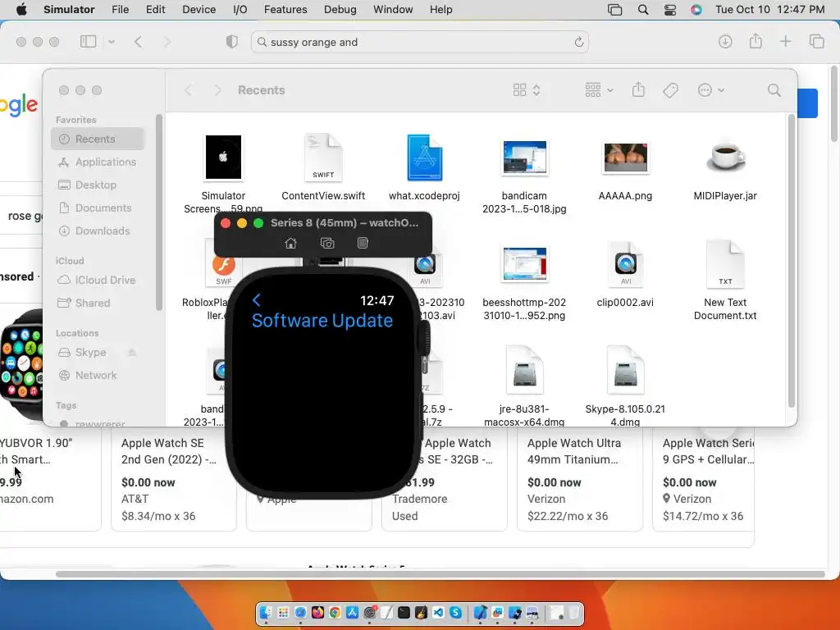Select the clip0002.avi file
The image size is (840, 630).
[625, 274]
